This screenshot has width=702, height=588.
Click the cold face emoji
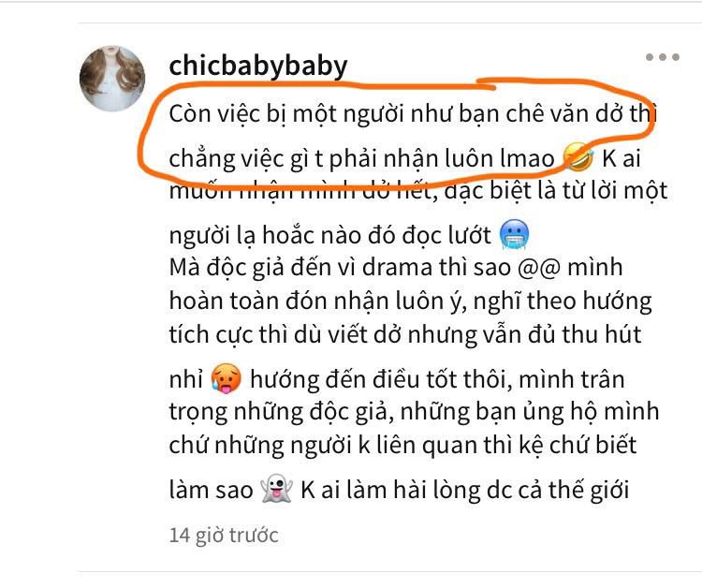pos(515,235)
